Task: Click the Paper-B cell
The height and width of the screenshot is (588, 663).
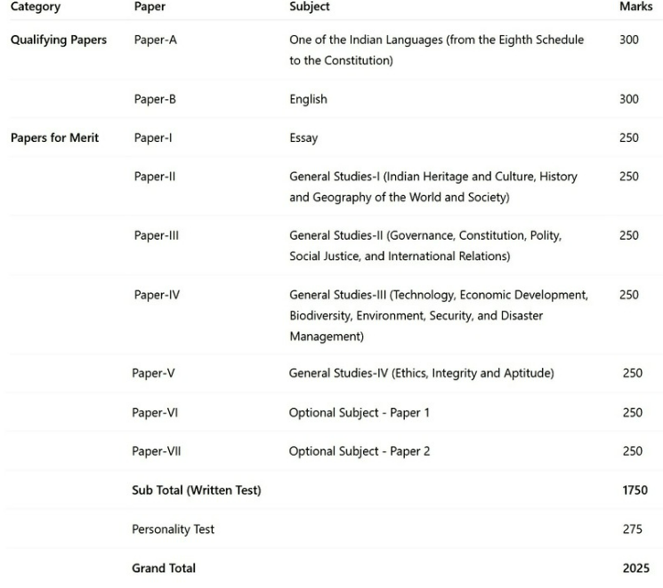Action: 155,99
